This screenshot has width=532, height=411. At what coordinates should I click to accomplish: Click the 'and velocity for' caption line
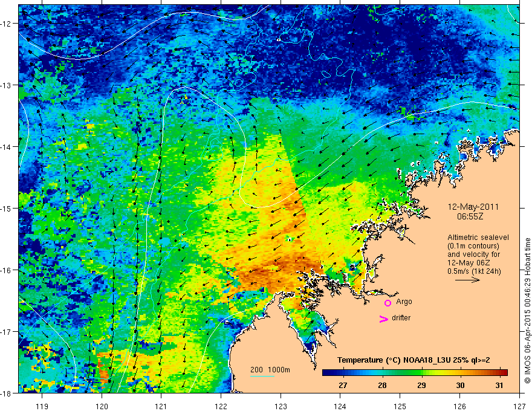point(473,254)
